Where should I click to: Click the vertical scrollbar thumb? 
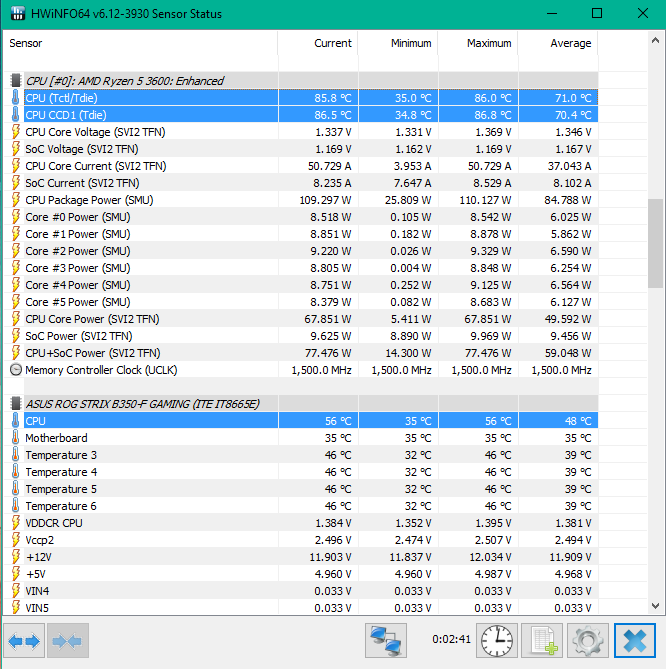coord(655,243)
